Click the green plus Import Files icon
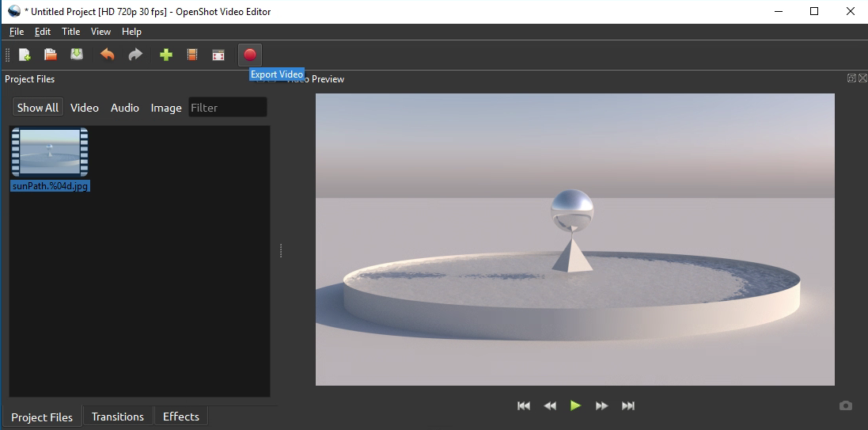The width and height of the screenshot is (868, 430). tap(166, 55)
